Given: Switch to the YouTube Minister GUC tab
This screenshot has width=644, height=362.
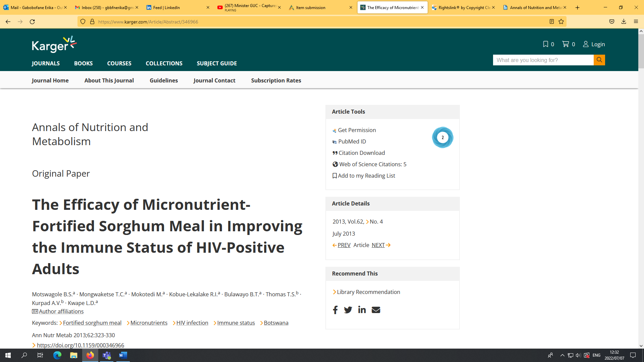Looking at the screenshot, I should pyautogui.click(x=249, y=7).
